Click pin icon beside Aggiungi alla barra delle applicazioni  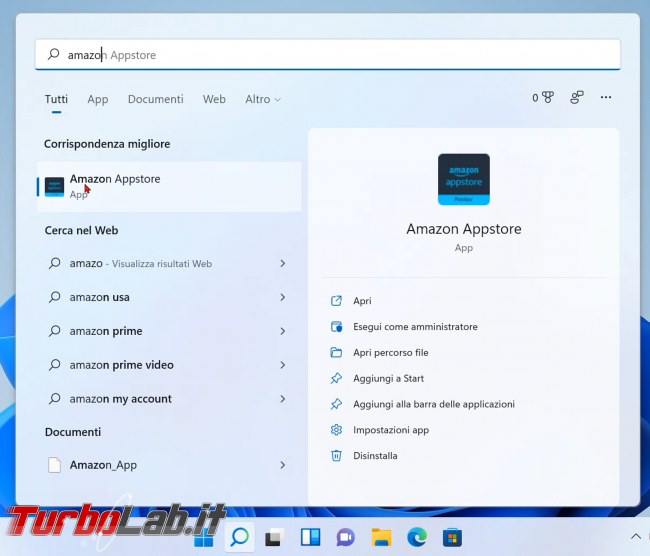(336, 404)
